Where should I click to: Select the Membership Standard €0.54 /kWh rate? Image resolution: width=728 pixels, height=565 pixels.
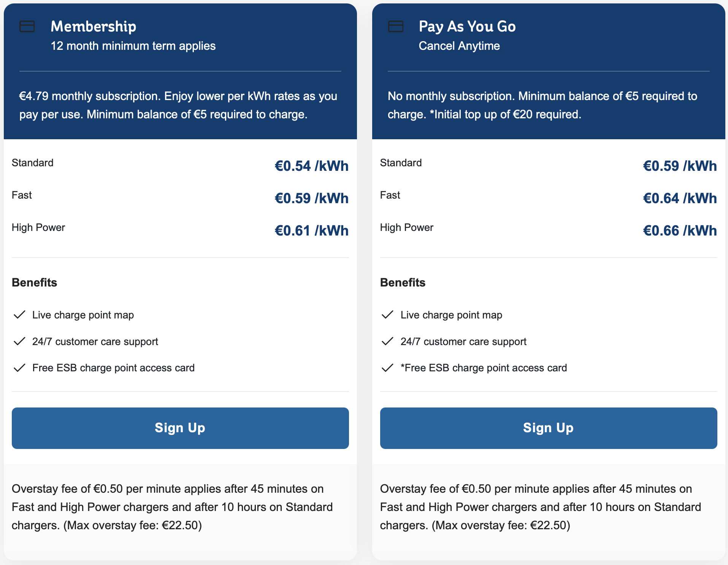[311, 166]
